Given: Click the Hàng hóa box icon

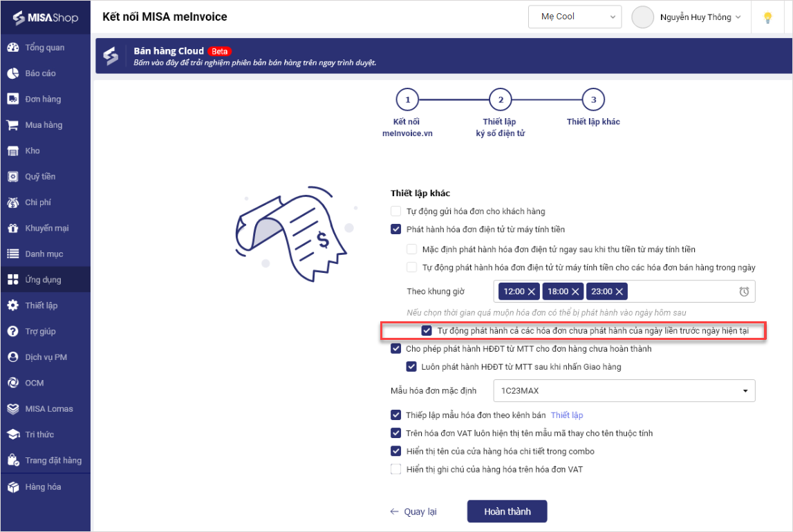Looking at the screenshot, I should coord(12,486).
